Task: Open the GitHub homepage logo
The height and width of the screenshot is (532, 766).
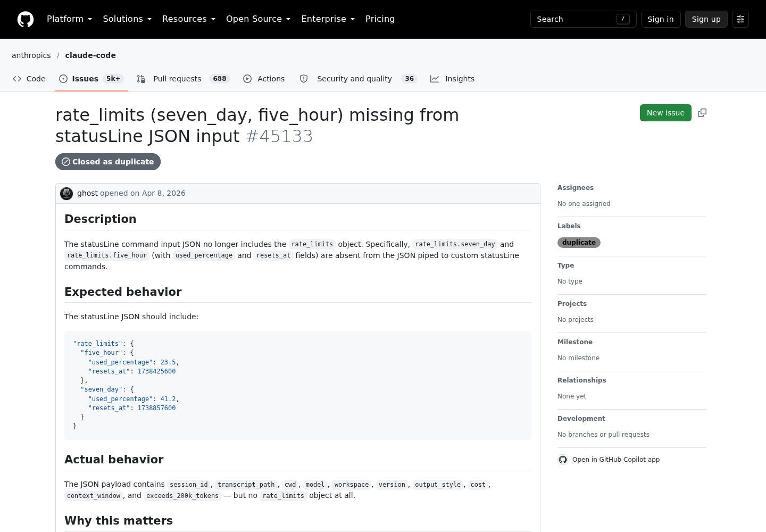Action: coord(26,19)
